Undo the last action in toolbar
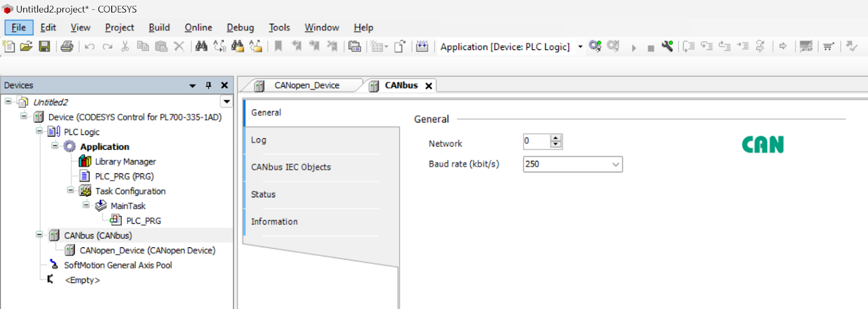868x309 pixels. pos(90,47)
